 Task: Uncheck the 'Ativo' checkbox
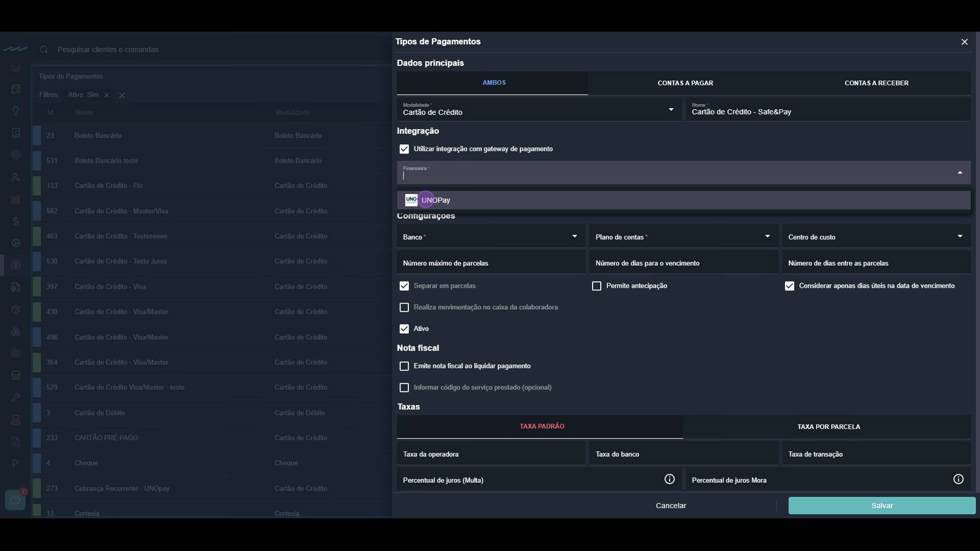point(404,329)
